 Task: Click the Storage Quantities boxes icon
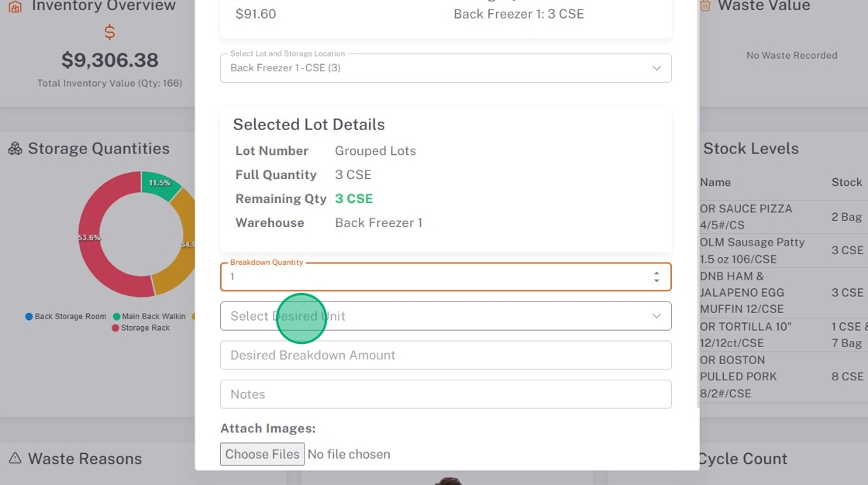pyautogui.click(x=15, y=149)
